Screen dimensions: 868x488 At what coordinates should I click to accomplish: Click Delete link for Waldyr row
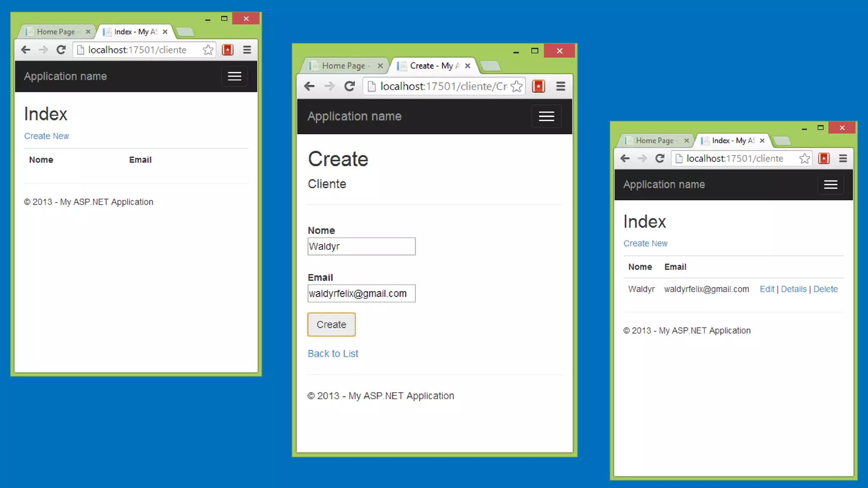[825, 289]
